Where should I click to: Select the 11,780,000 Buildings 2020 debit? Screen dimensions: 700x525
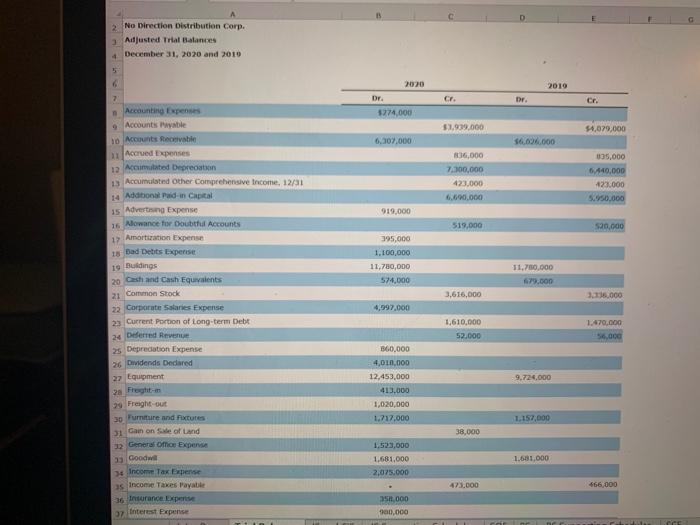pyautogui.click(x=390, y=267)
